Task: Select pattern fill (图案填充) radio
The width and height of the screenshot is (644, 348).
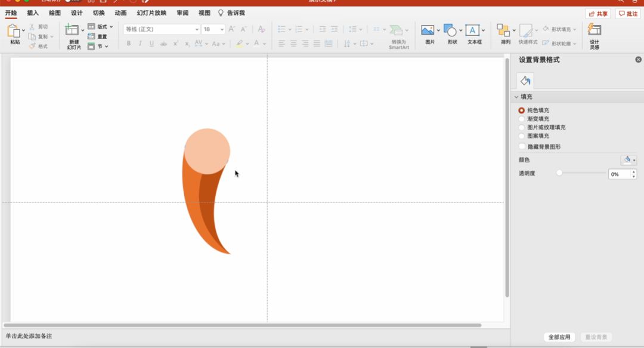Action: pyautogui.click(x=522, y=136)
